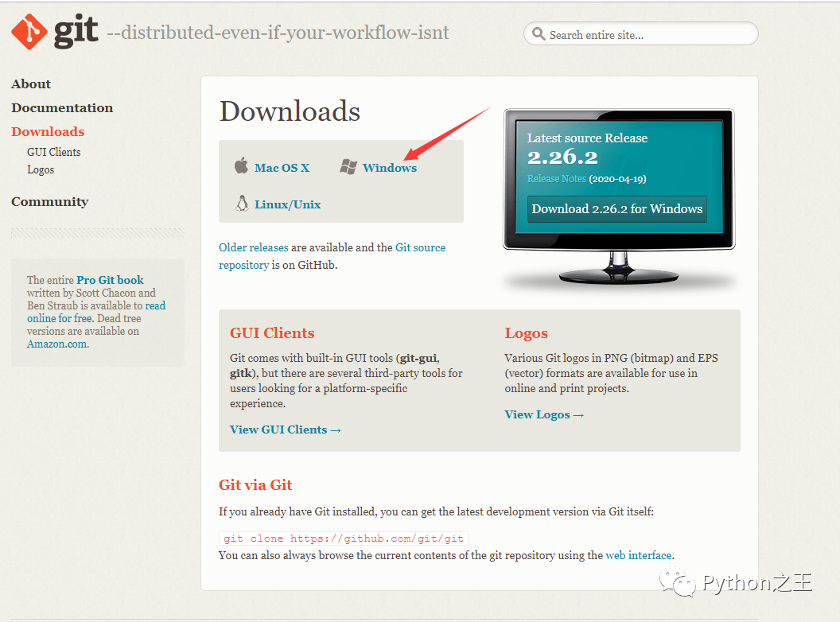
Task: Open GUI Clients sidebar sub-item
Action: click(x=53, y=152)
